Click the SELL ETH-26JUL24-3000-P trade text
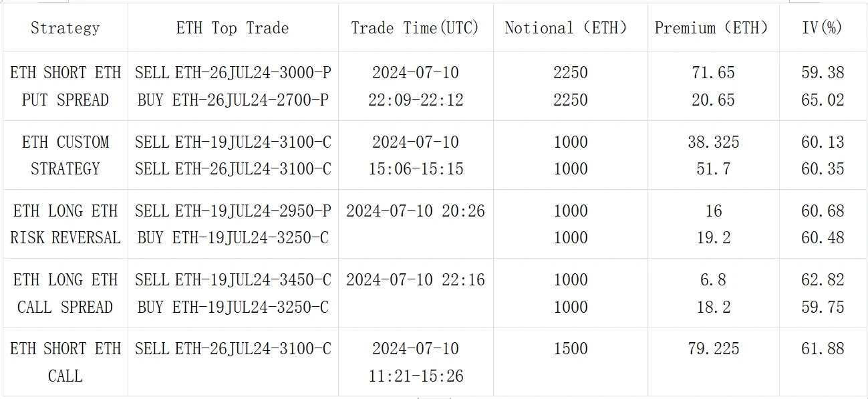The height and width of the screenshot is (399, 868). (x=233, y=73)
